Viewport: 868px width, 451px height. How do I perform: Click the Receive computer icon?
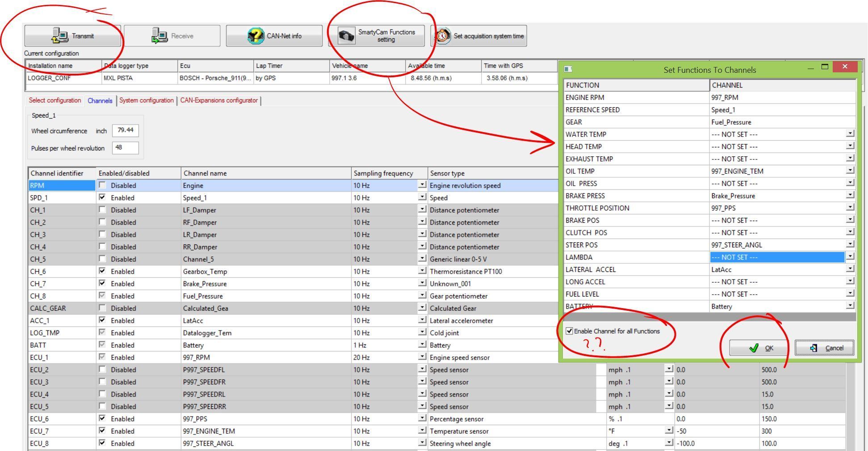click(x=159, y=36)
